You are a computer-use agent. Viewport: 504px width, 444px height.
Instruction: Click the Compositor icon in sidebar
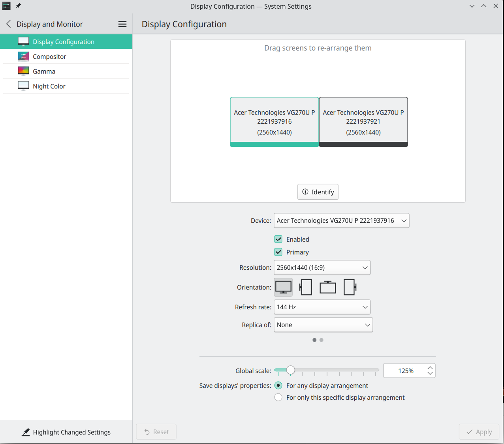(23, 56)
